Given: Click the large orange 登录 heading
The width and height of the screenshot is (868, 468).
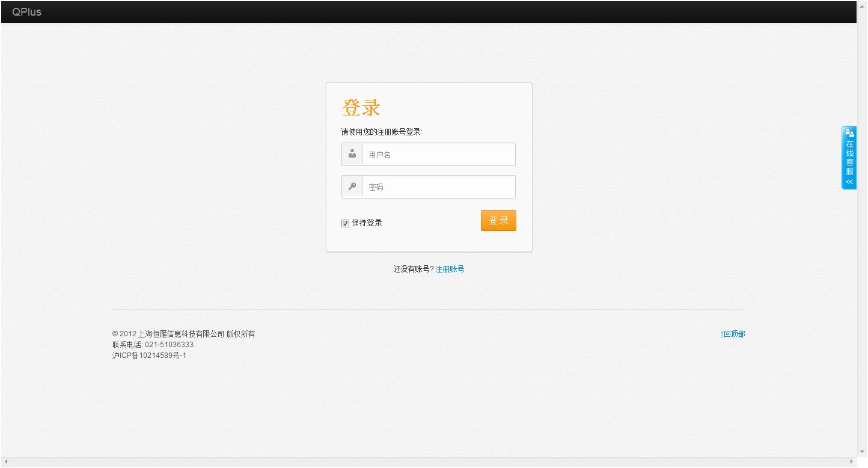Looking at the screenshot, I should (x=361, y=108).
